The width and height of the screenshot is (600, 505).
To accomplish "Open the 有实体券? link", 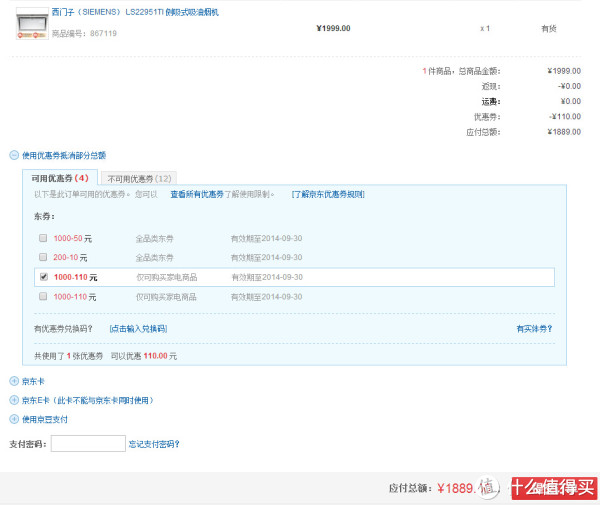I will (x=534, y=329).
